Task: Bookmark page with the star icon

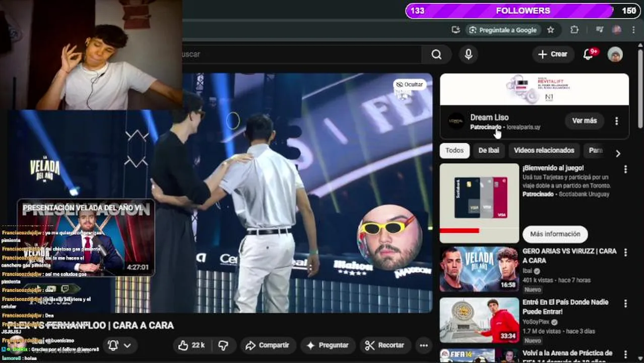Action: coord(551,30)
